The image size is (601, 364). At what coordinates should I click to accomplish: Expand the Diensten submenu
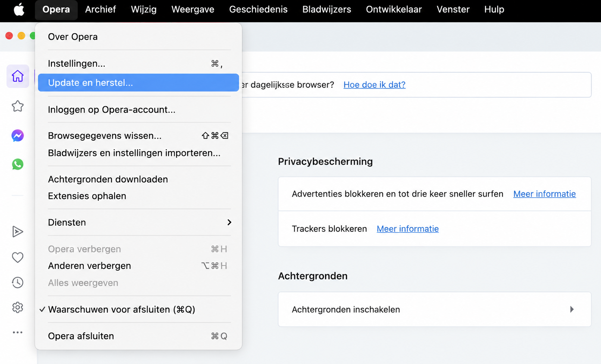coord(138,222)
